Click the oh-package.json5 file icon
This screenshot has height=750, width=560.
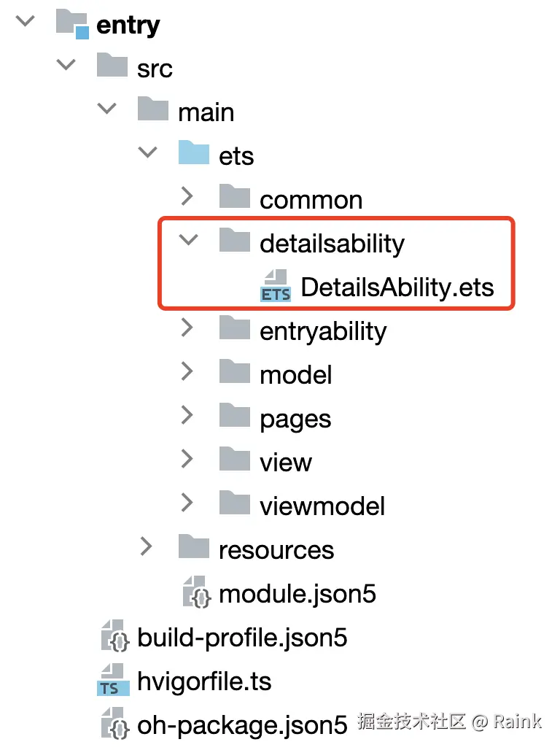114,724
